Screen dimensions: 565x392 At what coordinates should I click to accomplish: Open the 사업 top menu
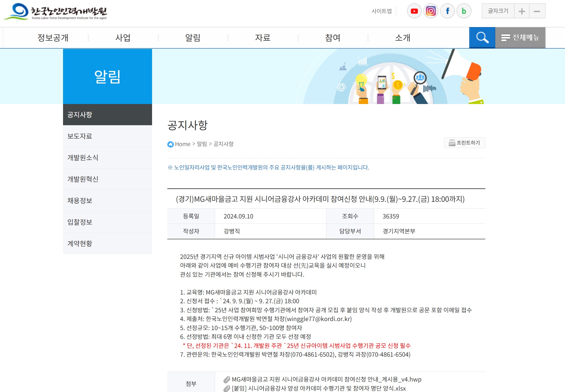pos(123,38)
